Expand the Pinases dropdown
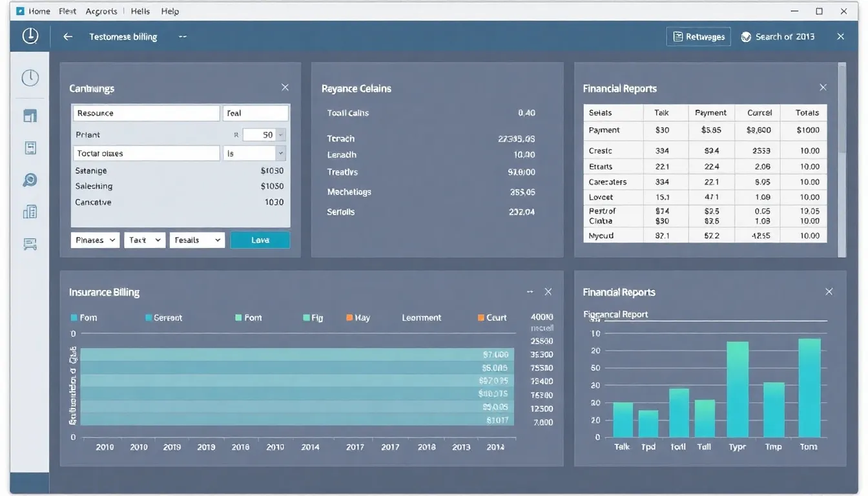 point(95,240)
